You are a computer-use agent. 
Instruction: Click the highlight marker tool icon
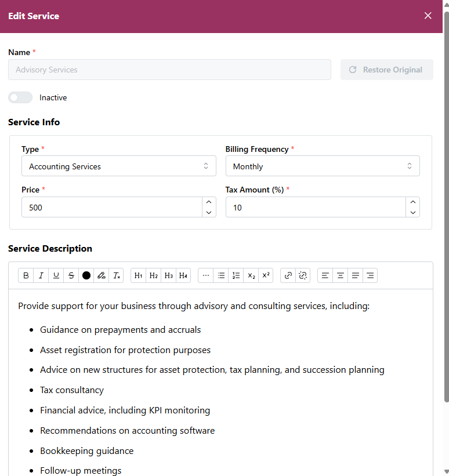point(102,275)
